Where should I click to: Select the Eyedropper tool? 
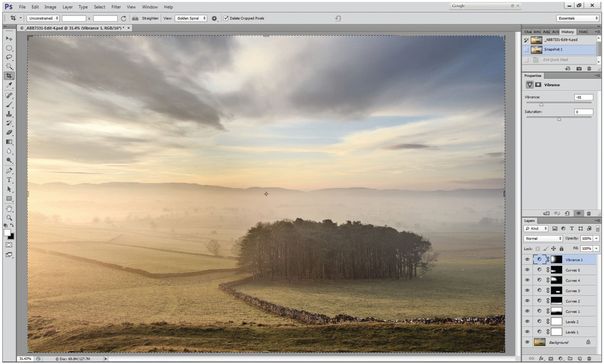9,85
